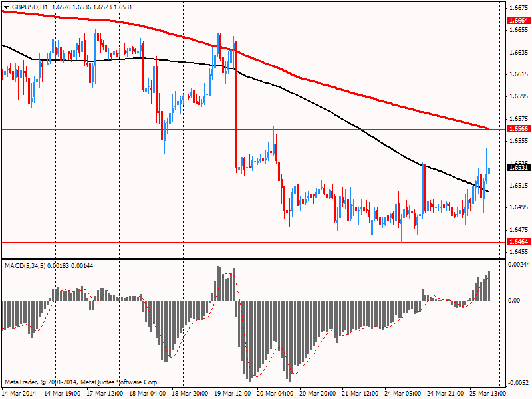The image size is (532, 399).
Task: Click the 1.6515 price axis value
Action: tap(519, 186)
